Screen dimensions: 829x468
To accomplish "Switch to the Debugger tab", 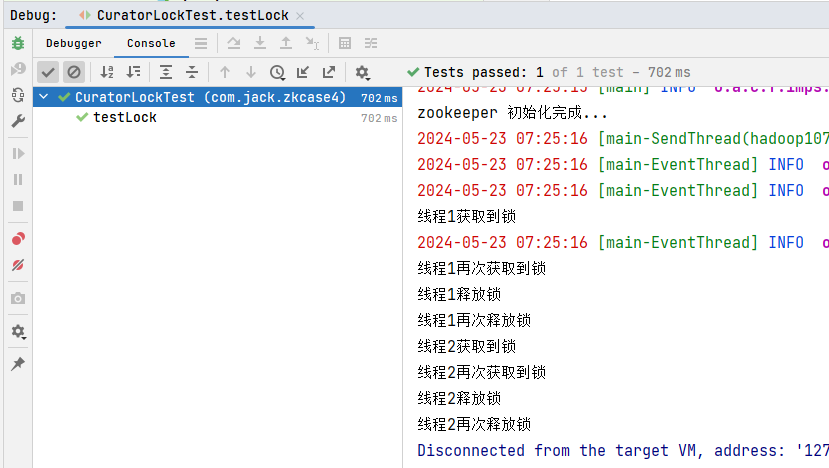I will click(73, 43).
